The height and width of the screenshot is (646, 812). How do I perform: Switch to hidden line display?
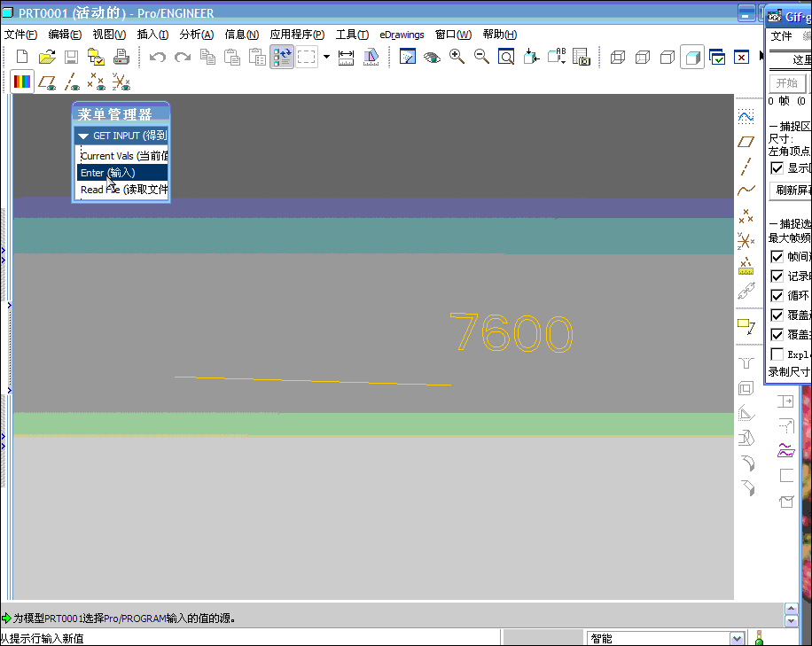pos(642,57)
